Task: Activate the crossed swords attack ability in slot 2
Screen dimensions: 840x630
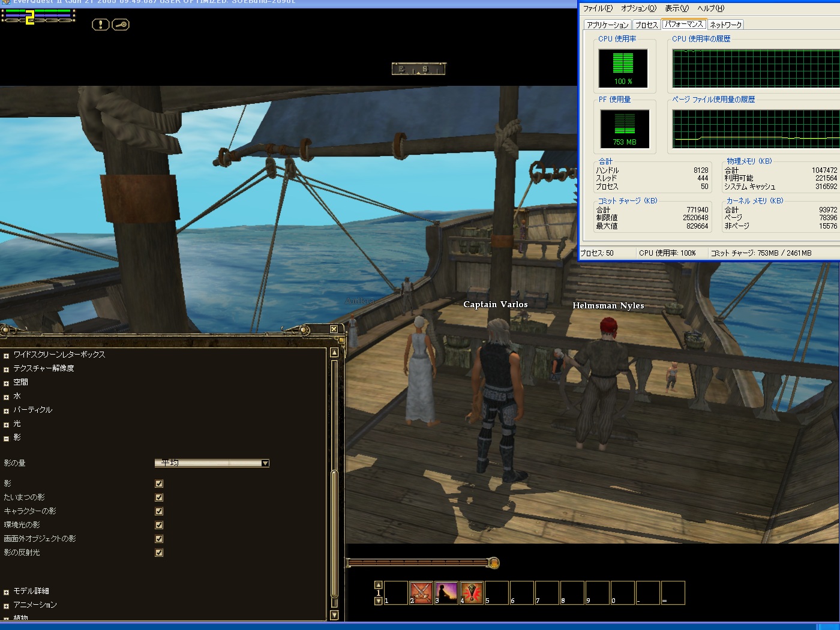Action: coord(421,593)
